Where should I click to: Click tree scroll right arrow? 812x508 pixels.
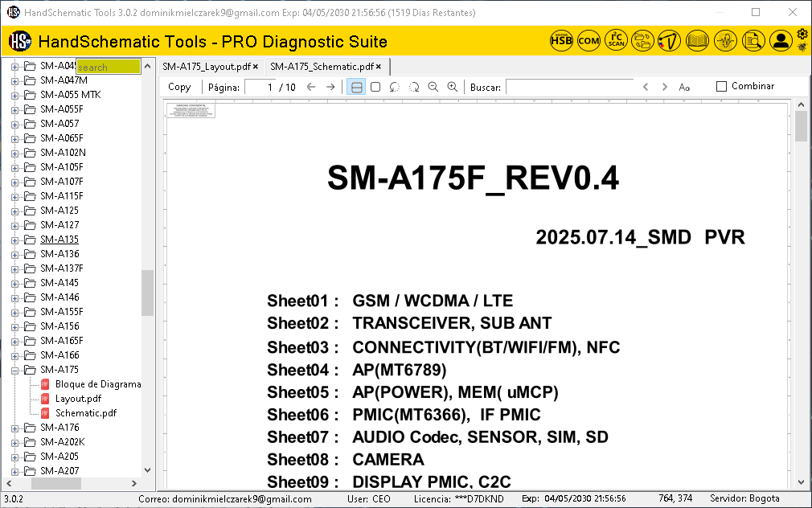134,483
